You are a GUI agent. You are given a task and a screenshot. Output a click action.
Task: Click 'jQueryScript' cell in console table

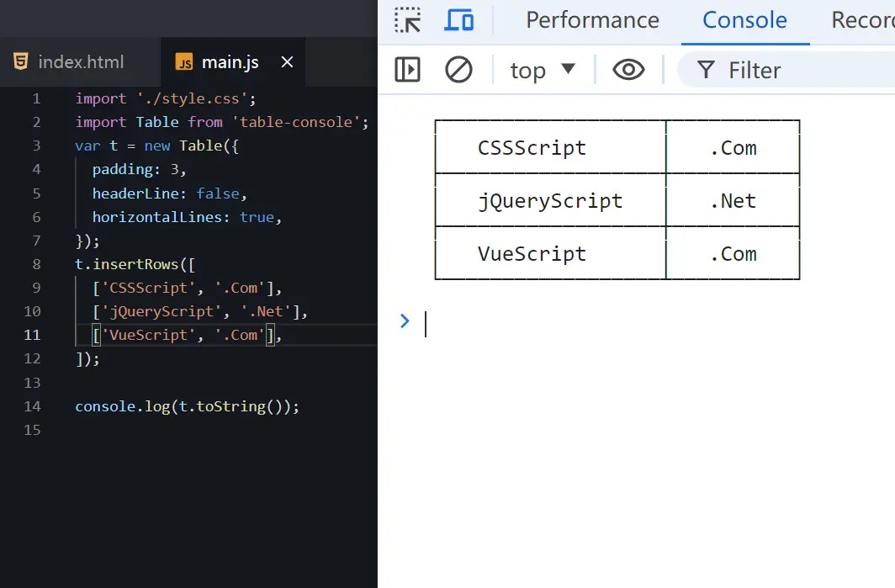[x=549, y=201]
